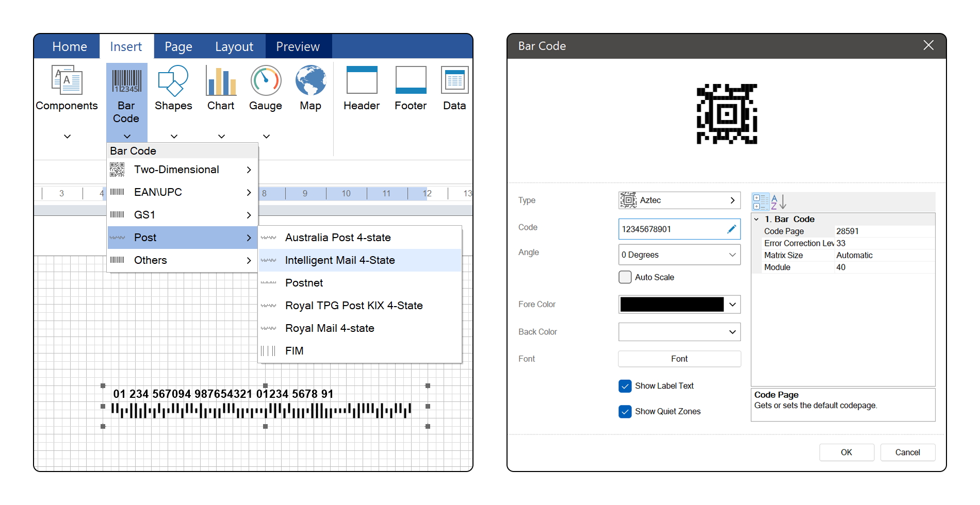This screenshot has width=980, height=505.
Task: Insert a Data band
Action: click(454, 80)
